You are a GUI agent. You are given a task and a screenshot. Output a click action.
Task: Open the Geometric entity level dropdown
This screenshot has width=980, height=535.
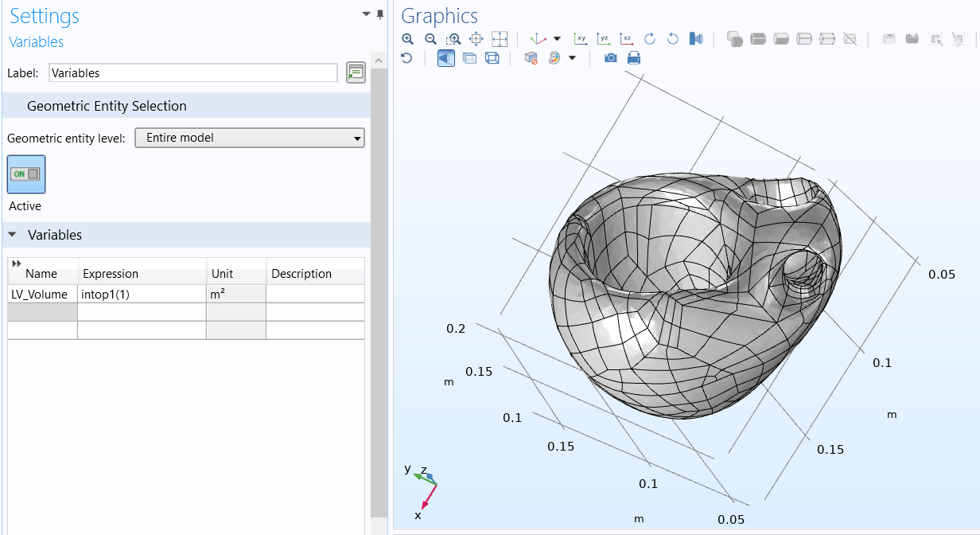point(249,138)
